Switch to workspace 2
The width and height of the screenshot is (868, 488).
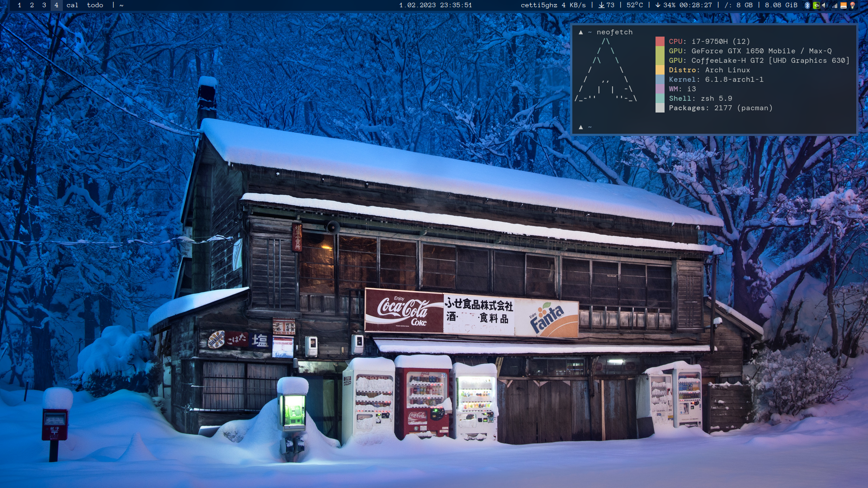pos(32,5)
